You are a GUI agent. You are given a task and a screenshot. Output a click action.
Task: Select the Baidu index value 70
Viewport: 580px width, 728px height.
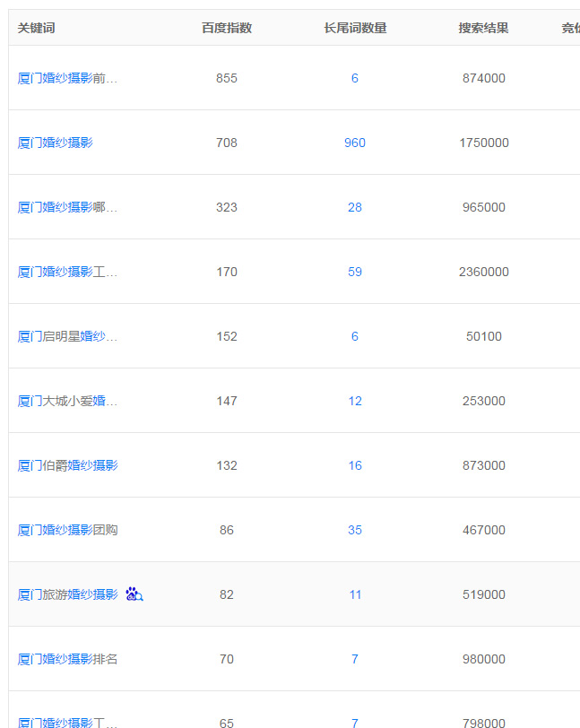click(x=227, y=659)
